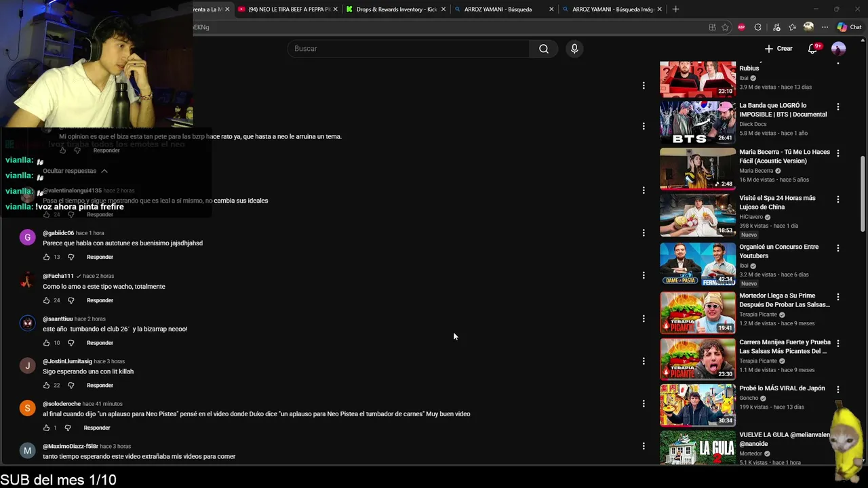Like the comment by @soloderoche
This screenshot has width=868, height=488.
click(x=46, y=428)
